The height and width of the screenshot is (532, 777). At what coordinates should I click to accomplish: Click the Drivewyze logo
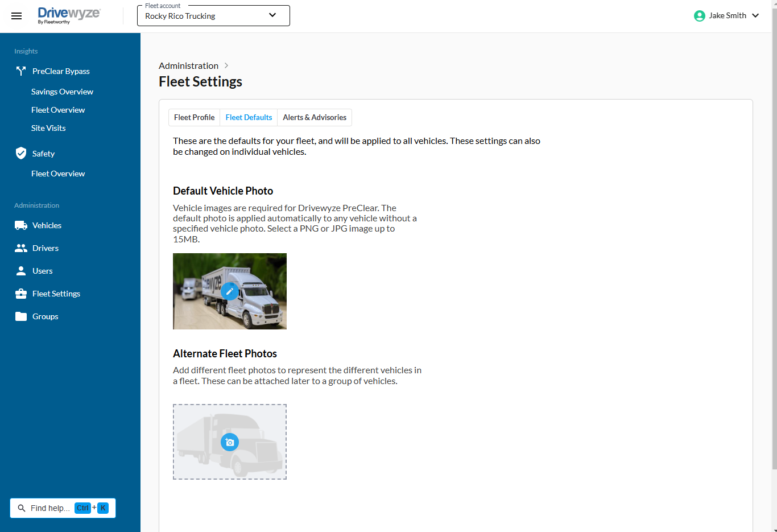click(68, 15)
